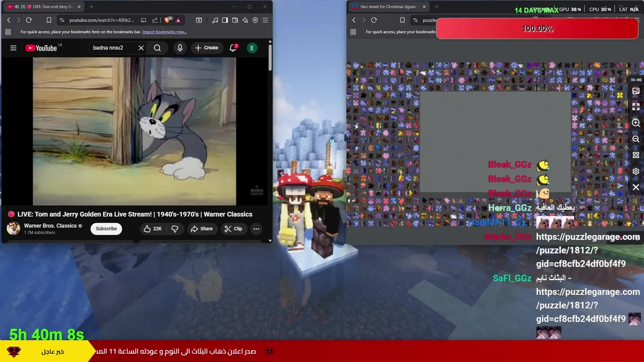Open the music note playlist icon
Image resolution: width=644 pixels, height=362 pixels.
[215, 20]
